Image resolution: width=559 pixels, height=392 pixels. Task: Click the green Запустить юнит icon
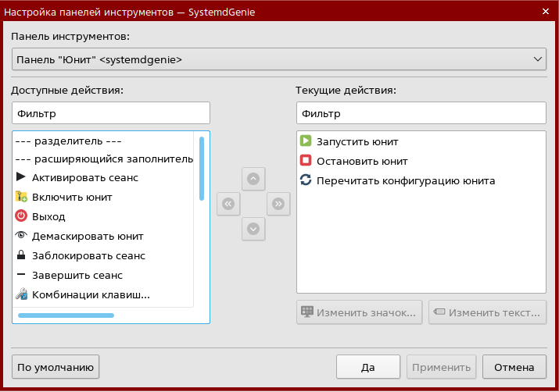coord(306,141)
